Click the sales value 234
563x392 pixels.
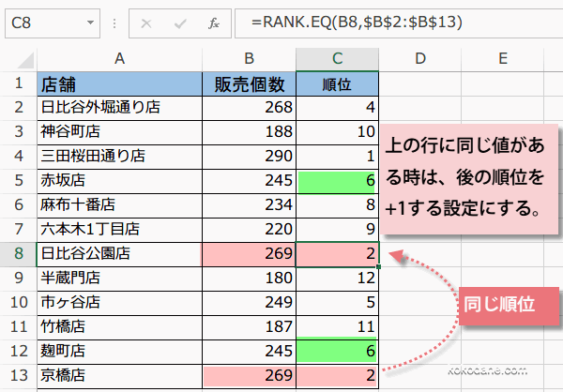click(x=250, y=205)
